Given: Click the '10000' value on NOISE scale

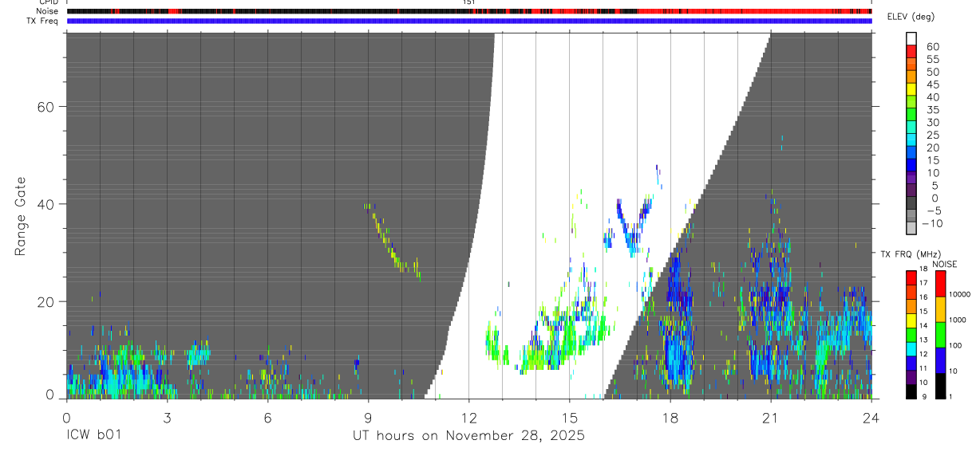Looking at the screenshot, I should pos(960,294).
